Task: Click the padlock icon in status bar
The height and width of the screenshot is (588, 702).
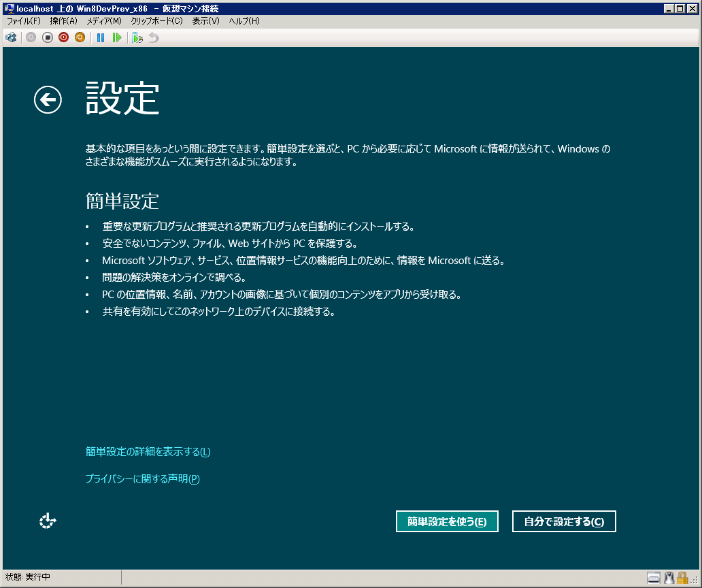Action: pos(682,578)
